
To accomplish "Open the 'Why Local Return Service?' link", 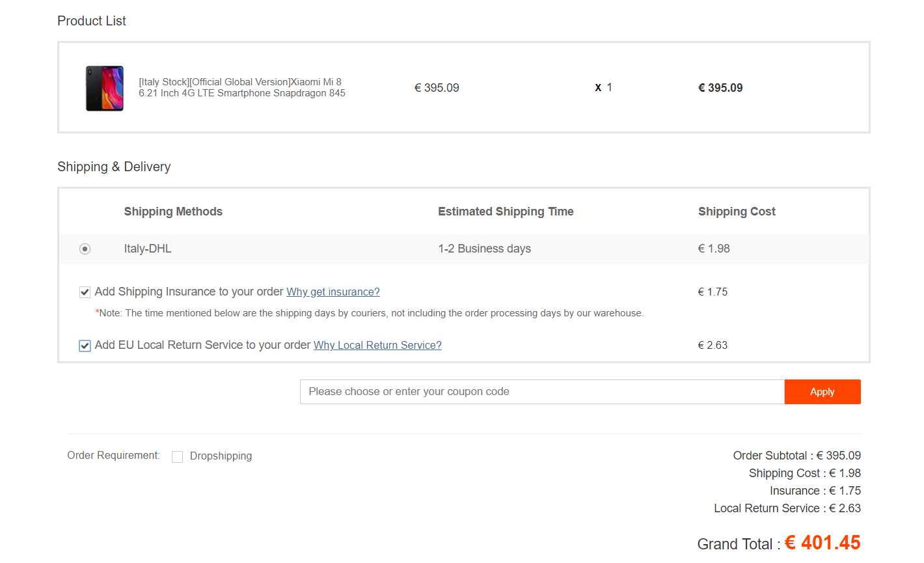I will pos(377,346).
